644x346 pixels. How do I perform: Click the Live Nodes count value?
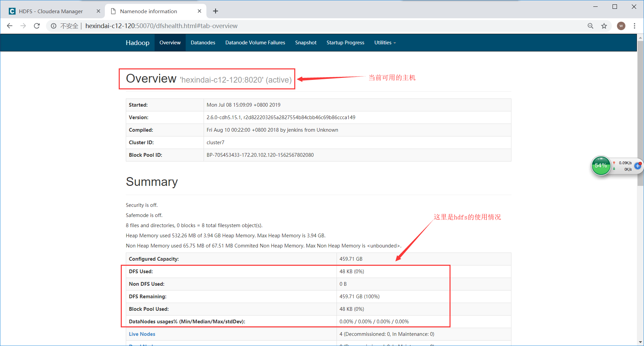tap(387, 334)
